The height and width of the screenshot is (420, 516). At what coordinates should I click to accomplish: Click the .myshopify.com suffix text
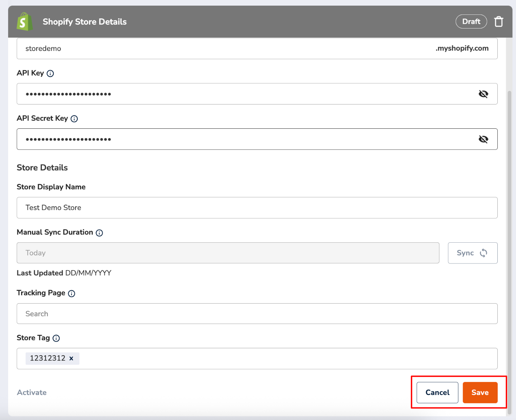(x=462, y=49)
